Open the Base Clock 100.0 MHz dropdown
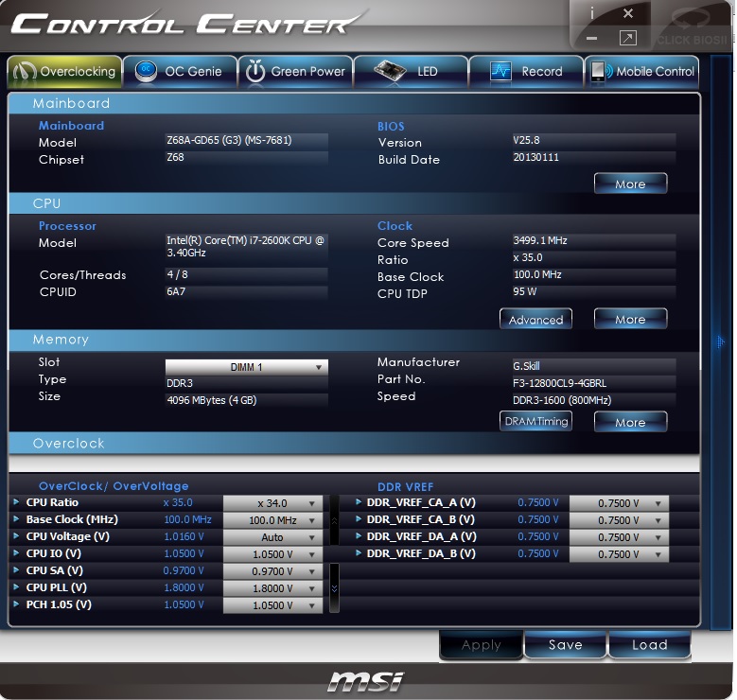 click(273, 520)
